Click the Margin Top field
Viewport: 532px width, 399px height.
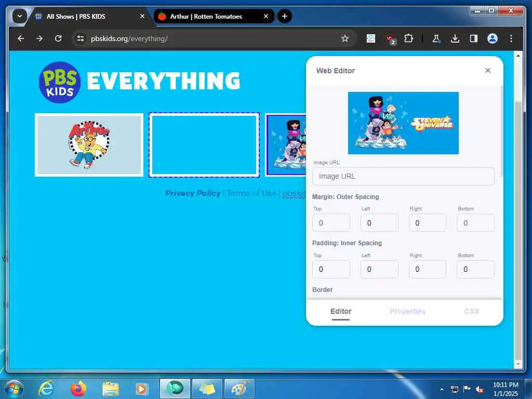pyautogui.click(x=331, y=223)
